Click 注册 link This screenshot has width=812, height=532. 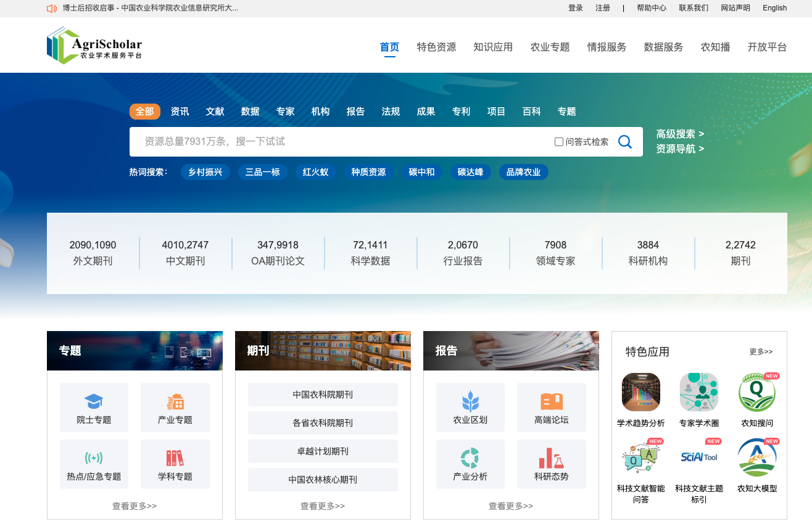[x=603, y=8]
